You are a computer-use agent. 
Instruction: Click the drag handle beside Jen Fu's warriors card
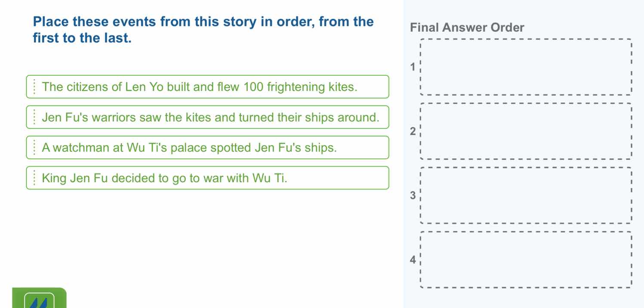click(35, 117)
